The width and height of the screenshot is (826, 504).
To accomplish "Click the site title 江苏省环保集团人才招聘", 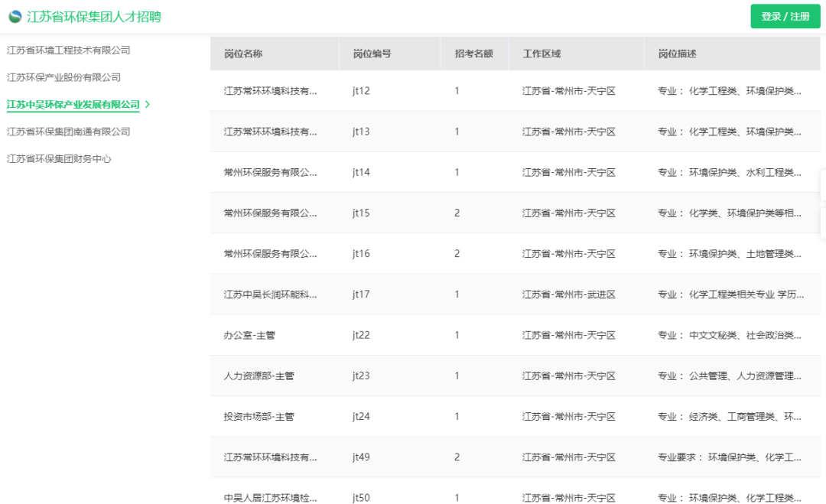I will 94,17.
